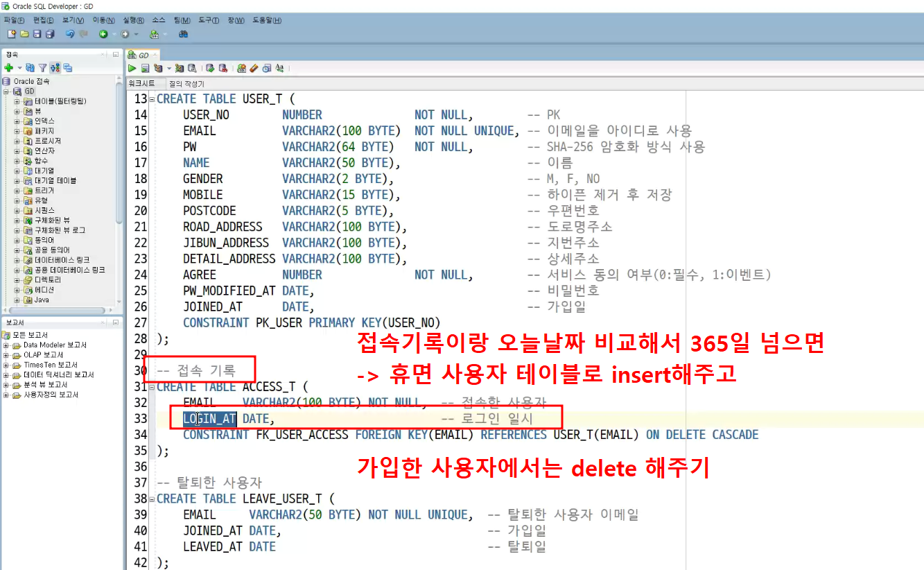Rollback changes with the rollback icon

click(x=223, y=68)
